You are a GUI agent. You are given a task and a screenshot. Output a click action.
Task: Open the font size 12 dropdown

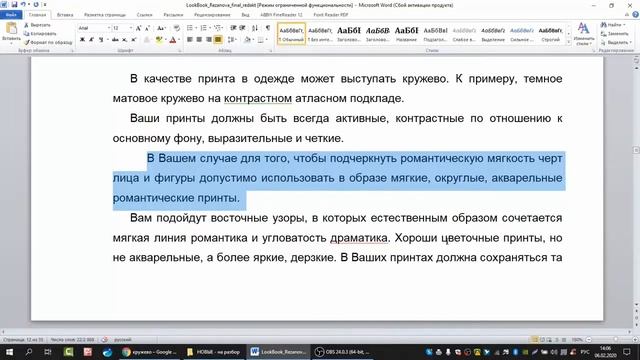tap(131, 28)
